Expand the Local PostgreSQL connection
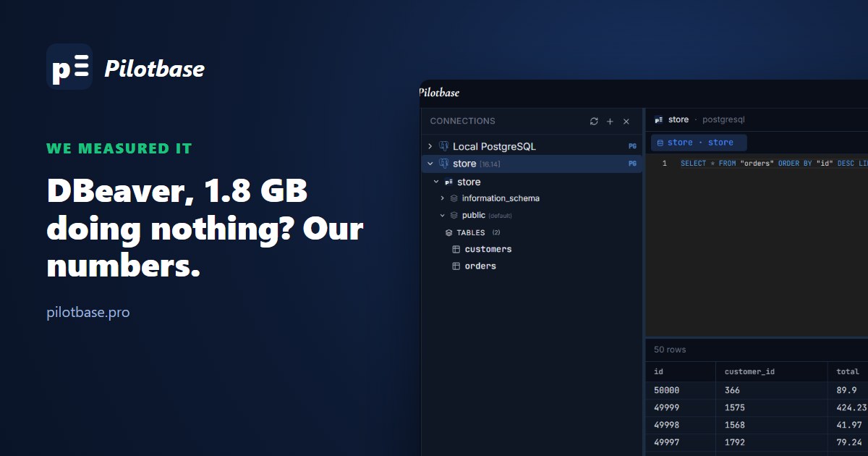868x456 pixels. 430,146
